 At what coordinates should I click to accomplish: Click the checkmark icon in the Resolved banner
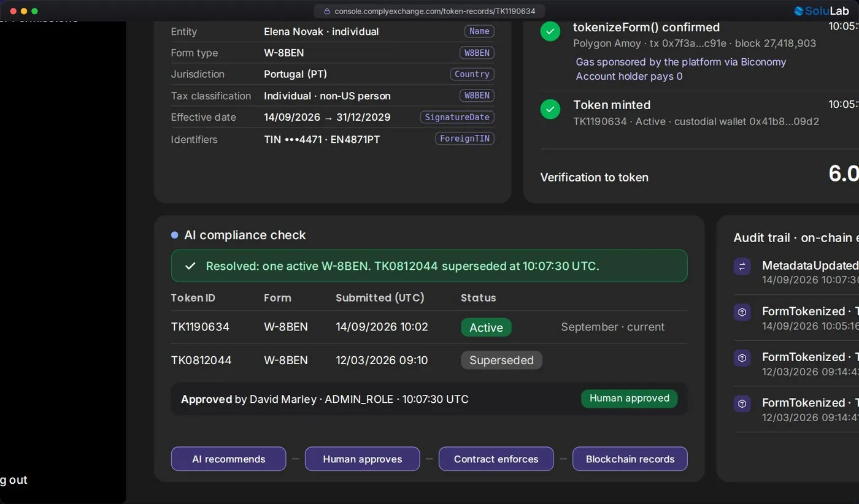tap(190, 266)
